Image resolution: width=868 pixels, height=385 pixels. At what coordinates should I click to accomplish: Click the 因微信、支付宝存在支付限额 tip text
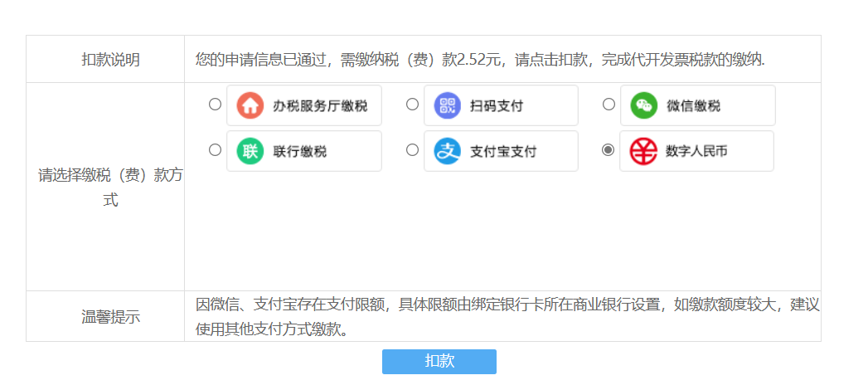point(507,317)
